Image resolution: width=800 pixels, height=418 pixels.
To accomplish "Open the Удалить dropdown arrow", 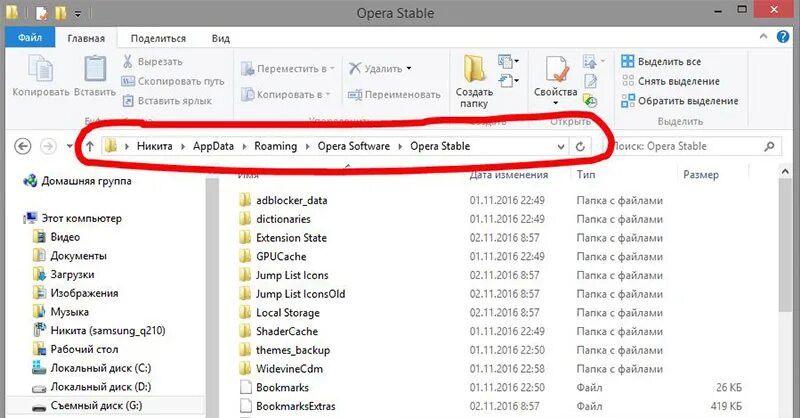I will [409, 68].
